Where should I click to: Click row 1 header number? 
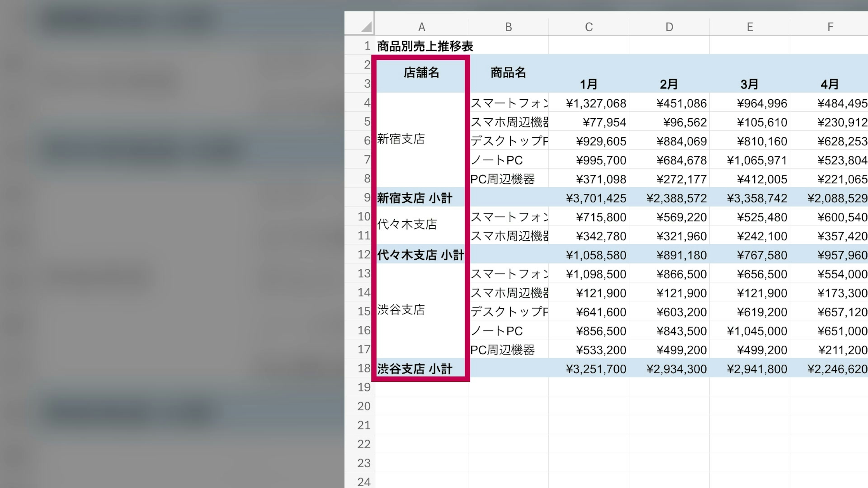tap(367, 45)
